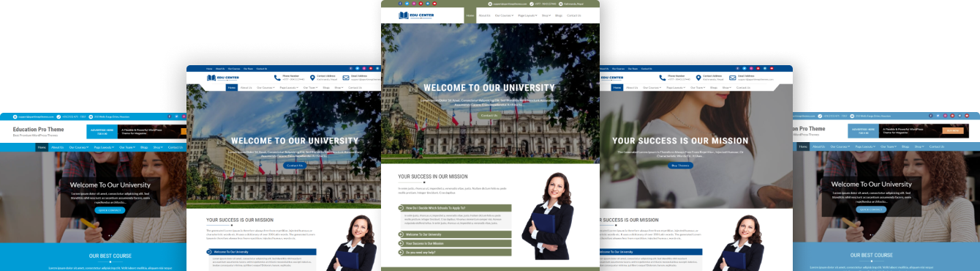Viewport: 980px width, 271px height.
Task: Click 'Buy Themes' button on right blue preview
Action: [680, 166]
